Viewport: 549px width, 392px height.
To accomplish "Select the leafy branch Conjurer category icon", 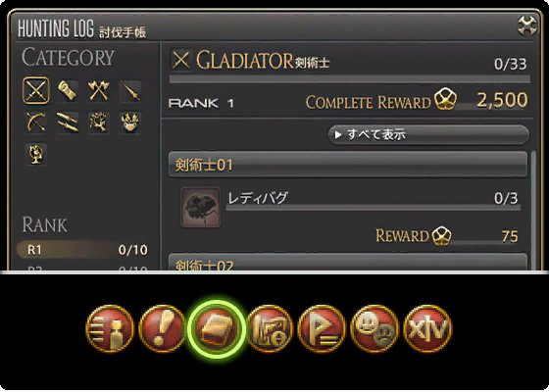I will click(x=99, y=122).
